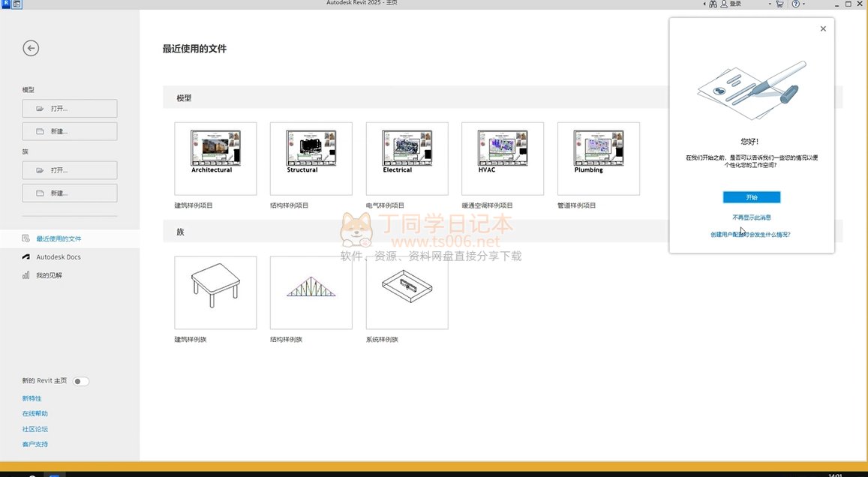This screenshot has height=477, width=868.
Task: Select 最近使用的文件 in sidebar
Action: pyautogui.click(x=70, y=238)
